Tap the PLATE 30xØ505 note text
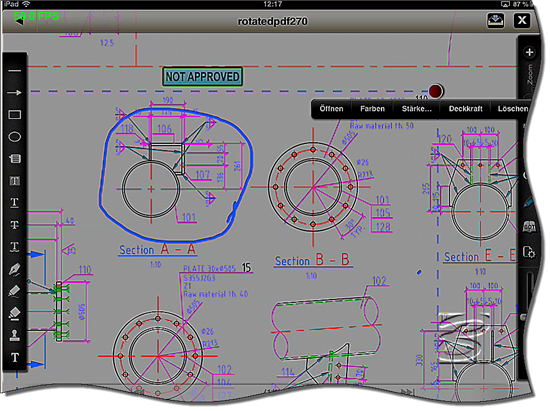The height and width of the screenshot is (411, 550). (x=209, y=268)
